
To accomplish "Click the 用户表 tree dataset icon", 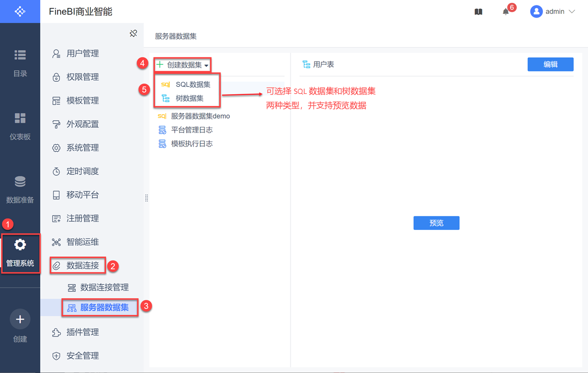I will pos(306,64).
